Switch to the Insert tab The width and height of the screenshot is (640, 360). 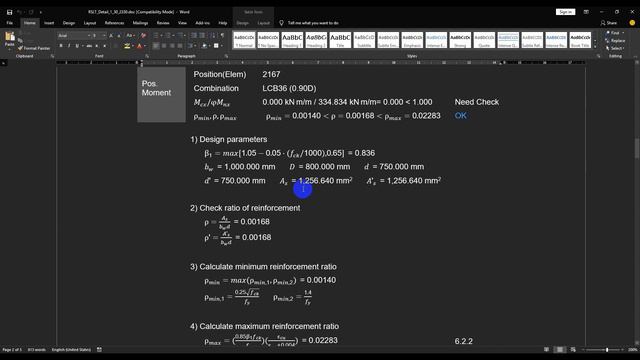49,23
